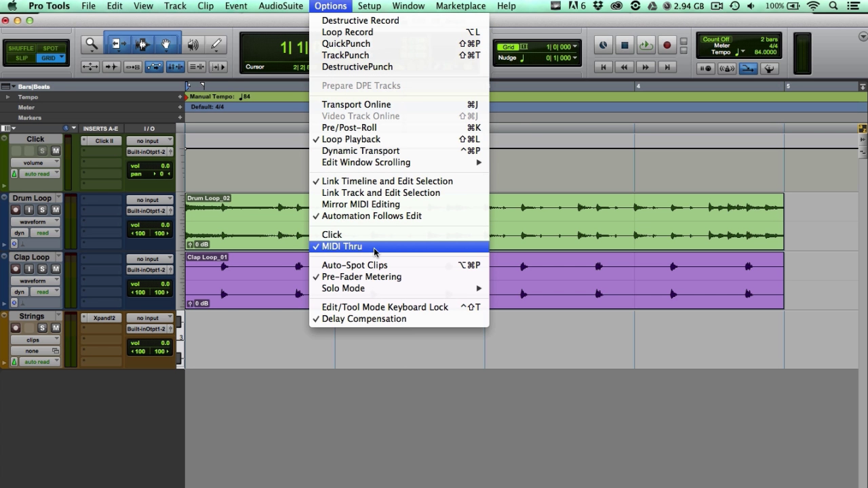
Task: Record-enable the Strings track
Action: pyautogui.click(x=16, y=328)
